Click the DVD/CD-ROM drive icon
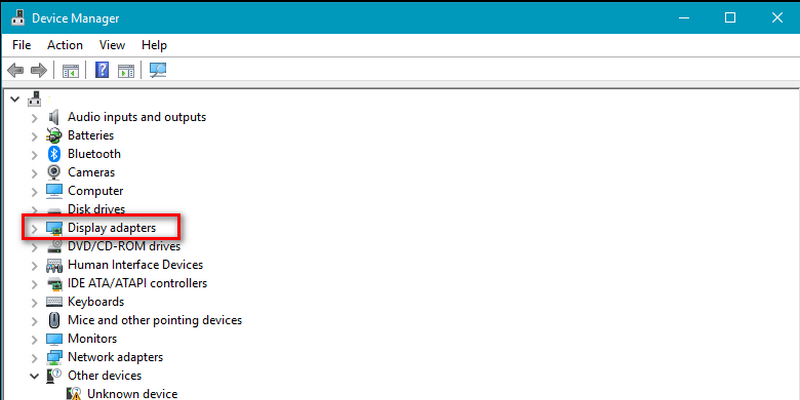Viewport: 800px width, 400px height. click(54, 247)
